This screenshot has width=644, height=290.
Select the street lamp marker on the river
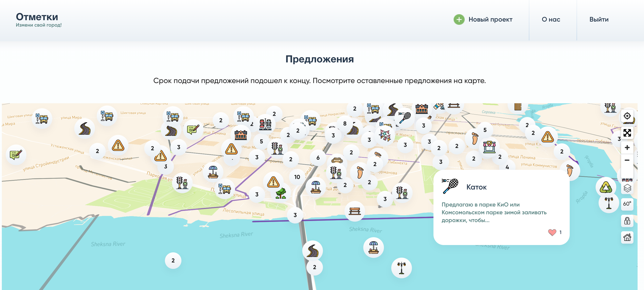click(402, 268)
